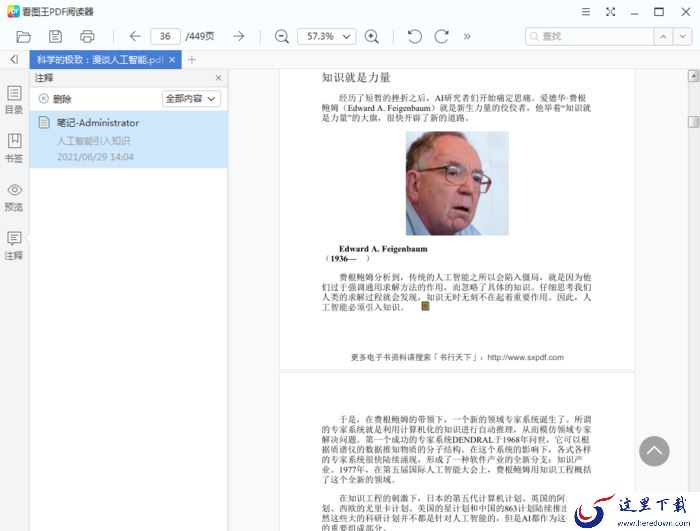The height and width of the screenshot is (531, 700).
Task: Click the 查找 search box
Action: coord(589,36)
